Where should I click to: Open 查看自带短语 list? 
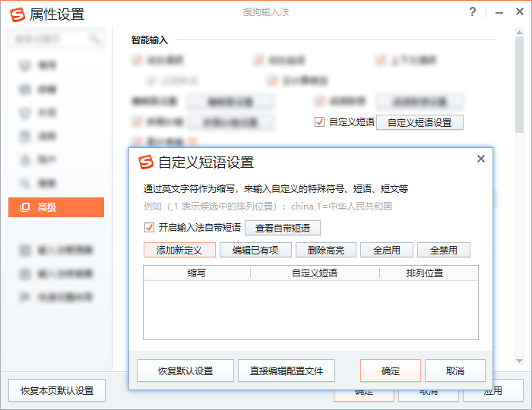click(283, 228)
